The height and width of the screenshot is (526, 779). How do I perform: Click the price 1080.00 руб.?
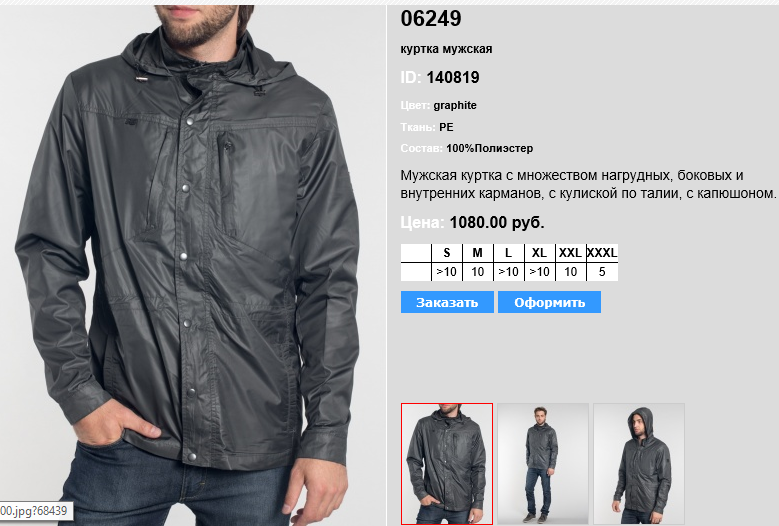[497, 223]
